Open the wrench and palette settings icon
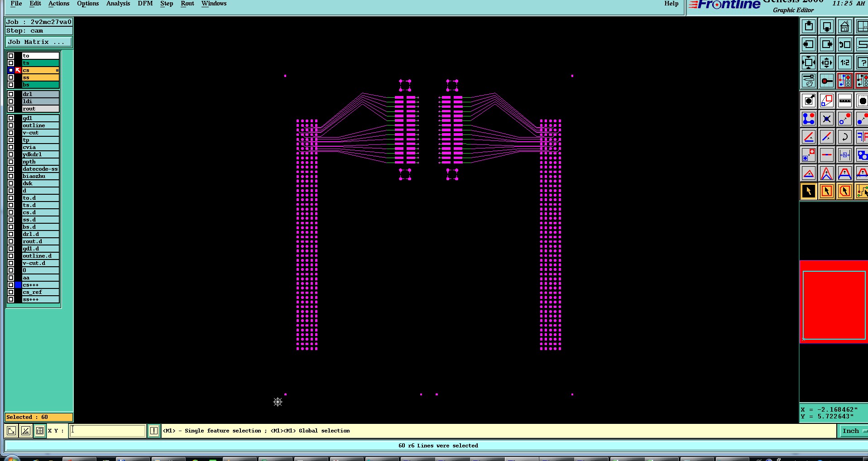This screenshot has height=461, width=868. pos(809,81)
